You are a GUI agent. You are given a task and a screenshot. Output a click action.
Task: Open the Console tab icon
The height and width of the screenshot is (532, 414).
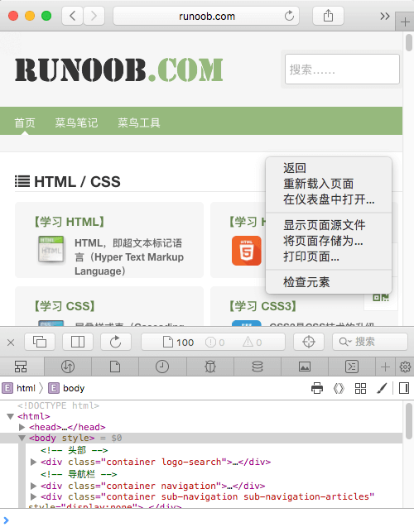click(352, 367)
